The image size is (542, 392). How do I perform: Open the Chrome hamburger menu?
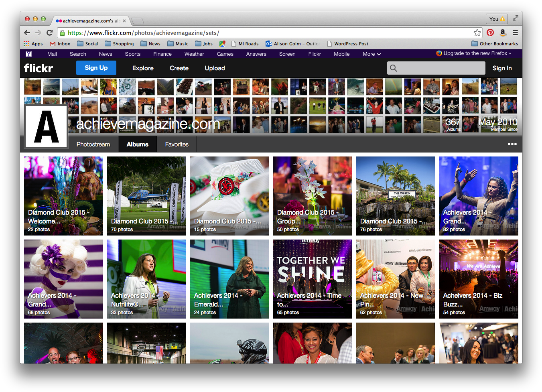tap(515, 33)
